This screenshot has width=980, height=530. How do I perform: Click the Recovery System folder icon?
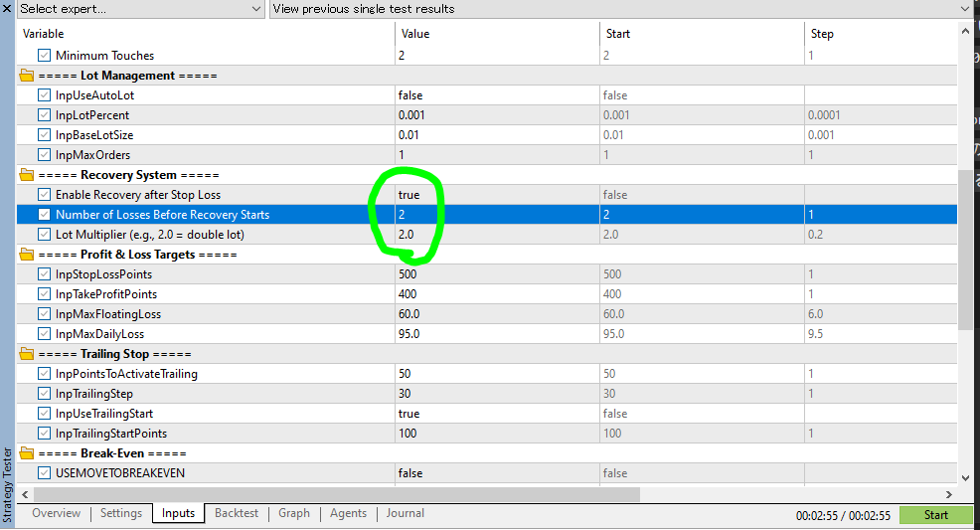point(26,175)
